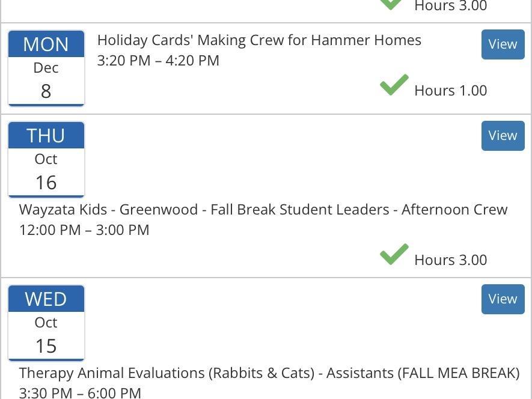Click the 3:20 PM – 4:20 PM time range

[x=158, y=61]
